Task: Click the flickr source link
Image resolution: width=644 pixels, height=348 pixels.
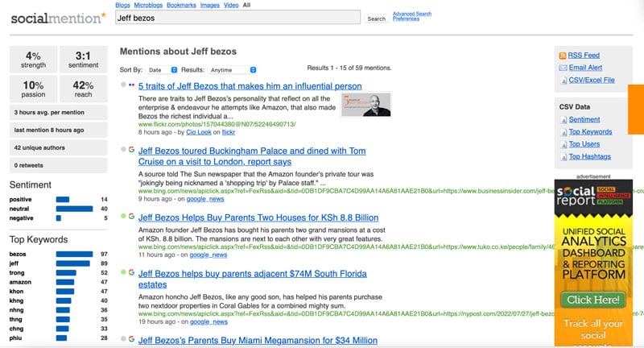Action: point(229,132)
